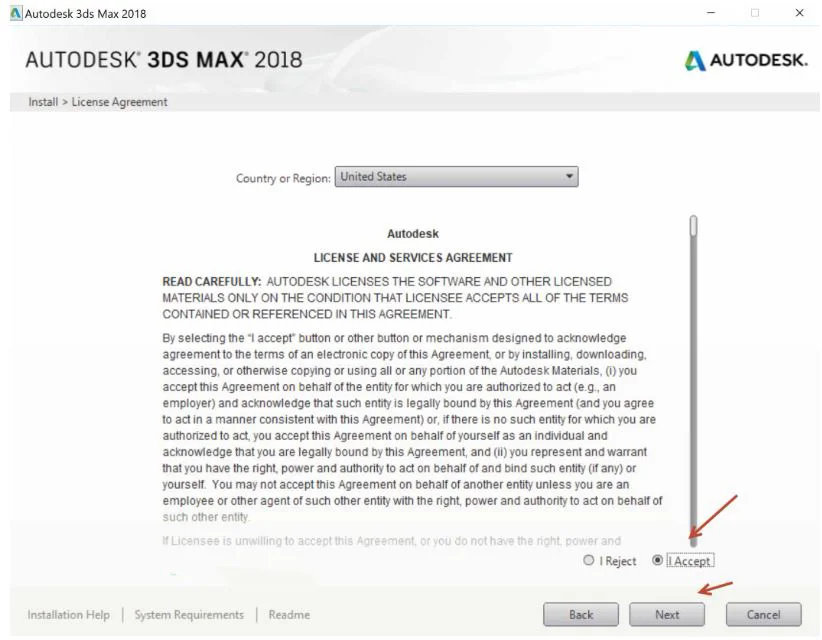Screen dimensions: 822x640
Task: Select the I Accept radio button
Action: pos(657,560)
